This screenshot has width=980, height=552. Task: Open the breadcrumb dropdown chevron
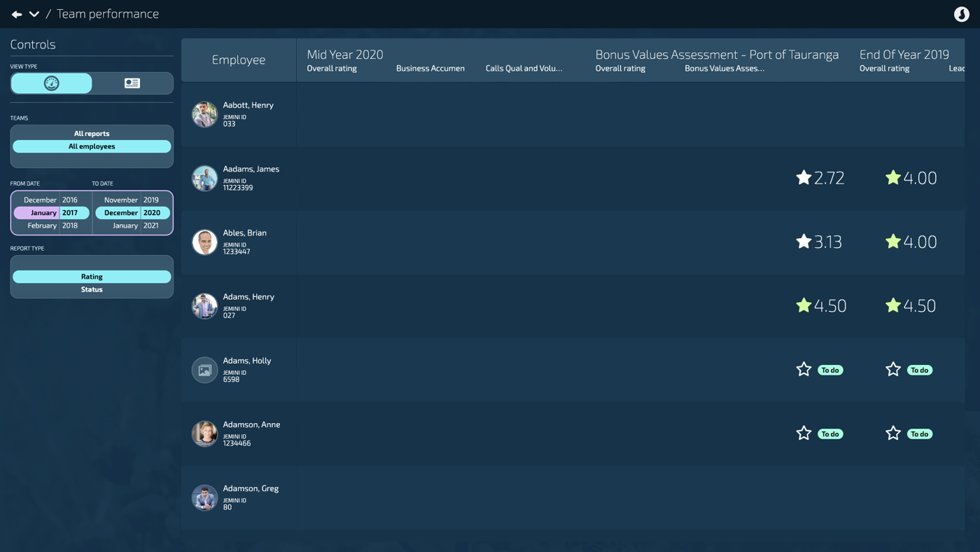(x=34, y=14)
